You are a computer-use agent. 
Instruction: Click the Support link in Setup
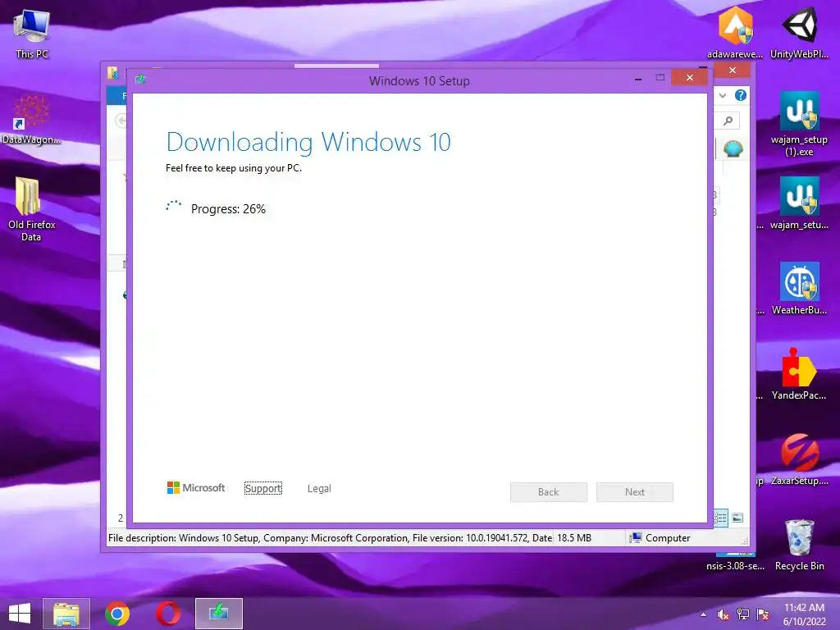263,488
